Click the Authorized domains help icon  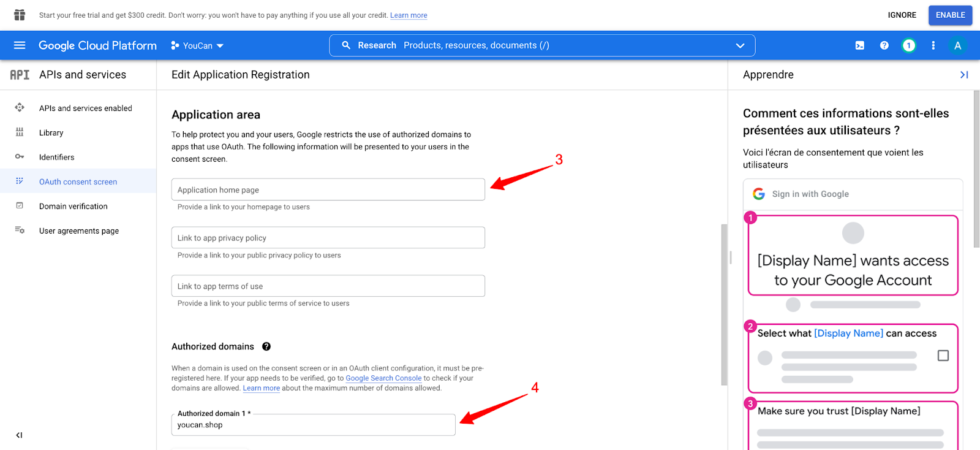pyautogui.click(x=266, y=346)
